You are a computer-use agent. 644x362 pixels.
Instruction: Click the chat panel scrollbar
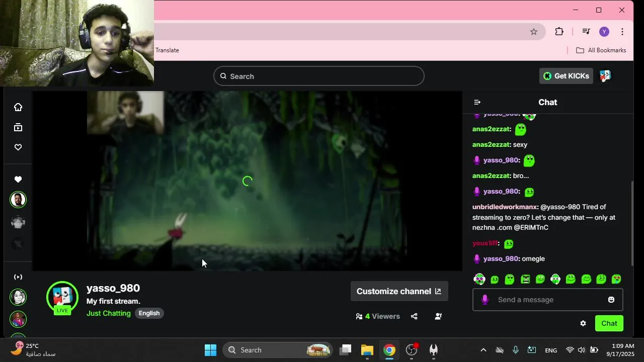632,224
